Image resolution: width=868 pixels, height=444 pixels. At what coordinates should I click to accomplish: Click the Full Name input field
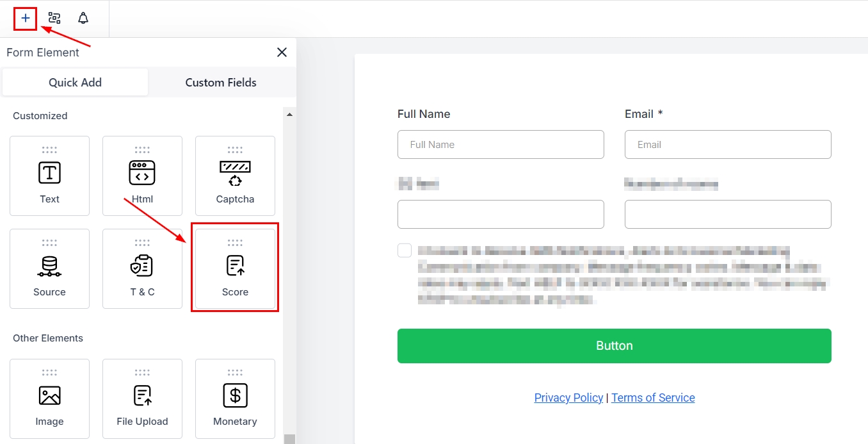[x=501, y=145]
